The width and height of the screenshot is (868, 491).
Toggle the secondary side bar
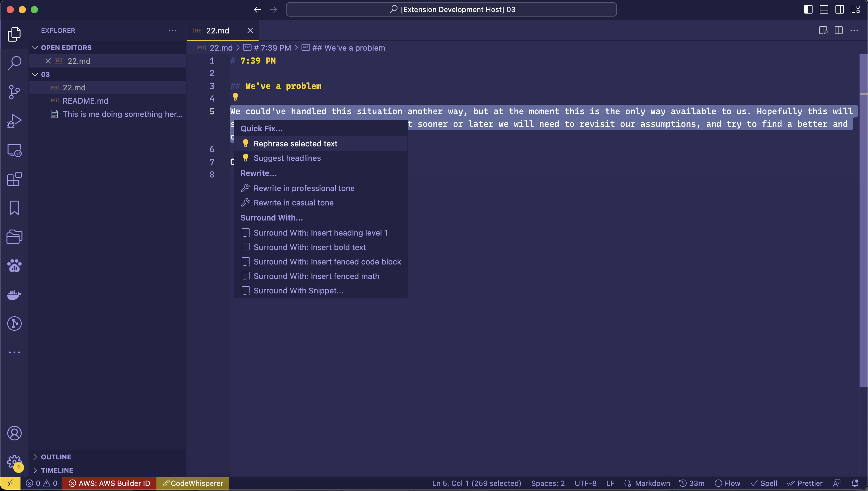pos(840,9)
